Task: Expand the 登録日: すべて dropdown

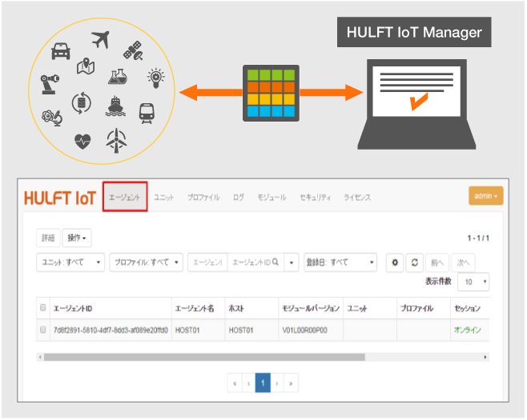Action: (340, 262)
